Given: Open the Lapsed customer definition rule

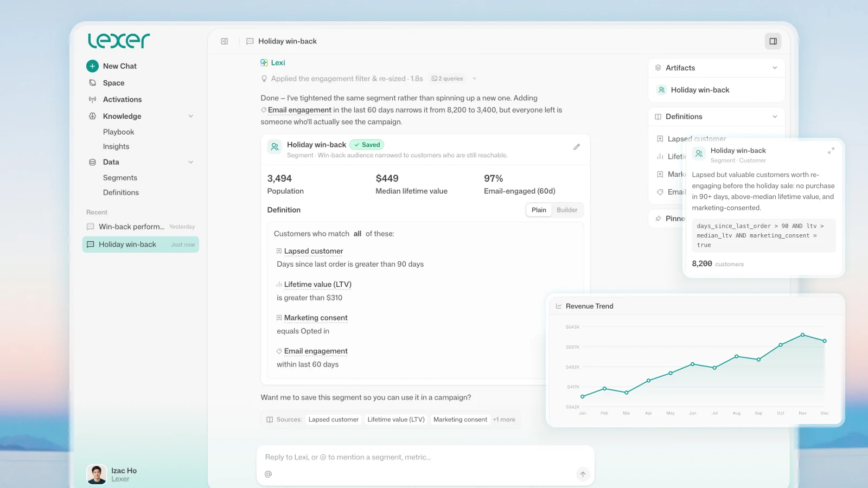Looking at the screenshot, I should point(314,251).
